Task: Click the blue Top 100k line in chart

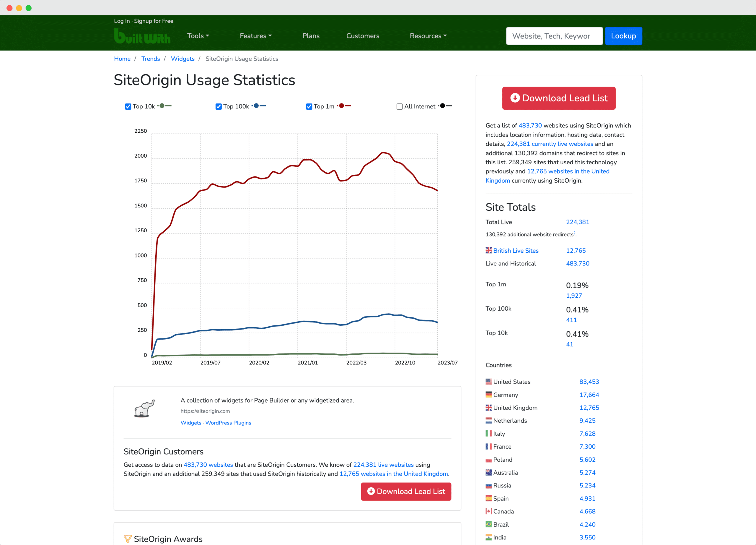Action: (298, 322)
